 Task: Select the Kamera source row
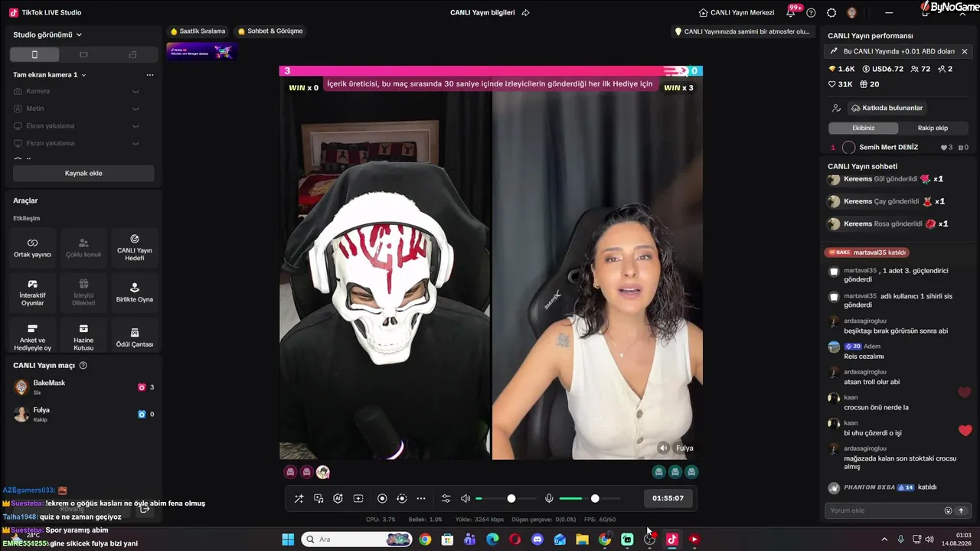coord(83,91)
